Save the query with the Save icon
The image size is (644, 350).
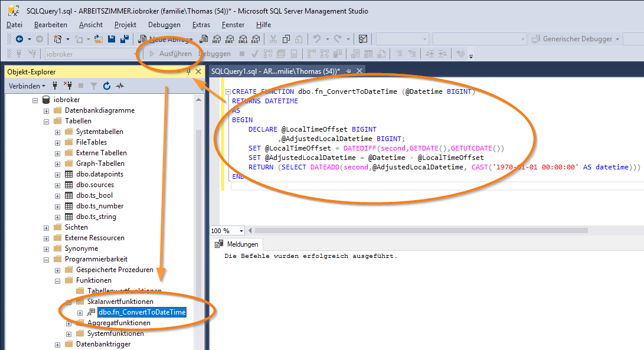(x=112, y=39)
